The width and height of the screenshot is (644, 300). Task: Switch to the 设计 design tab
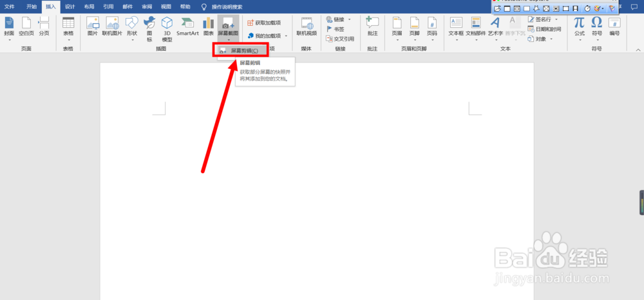click(x=70, y=7)
